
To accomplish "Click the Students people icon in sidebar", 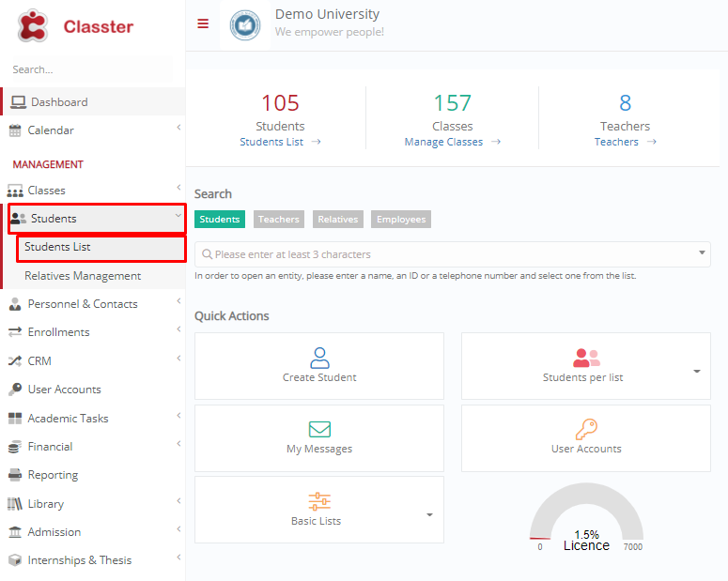I will 19,218.
